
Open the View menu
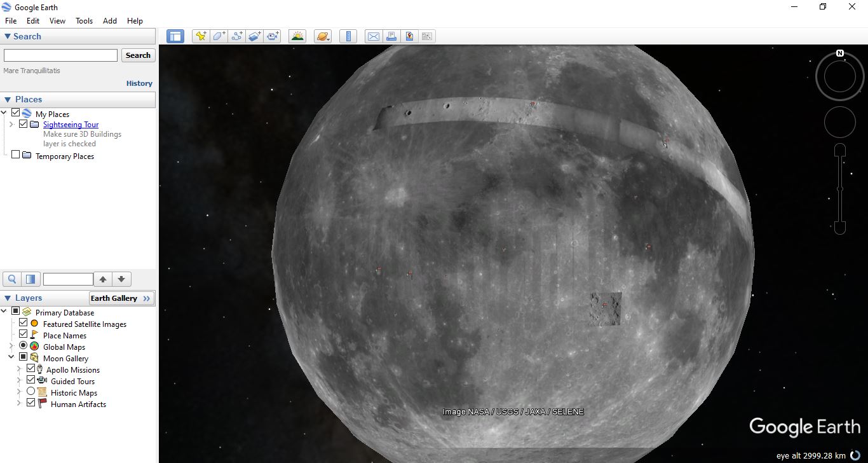(58, 20)
